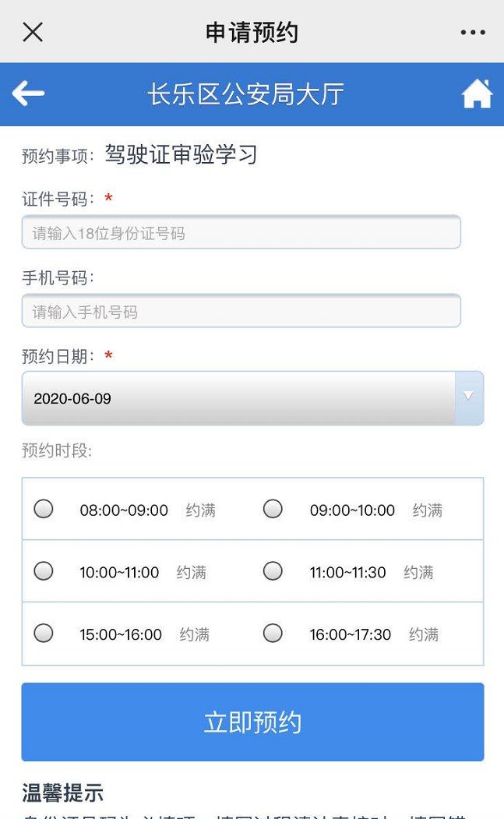Click the 驾驶证审验学习 appointment item text

pos(181,154)
